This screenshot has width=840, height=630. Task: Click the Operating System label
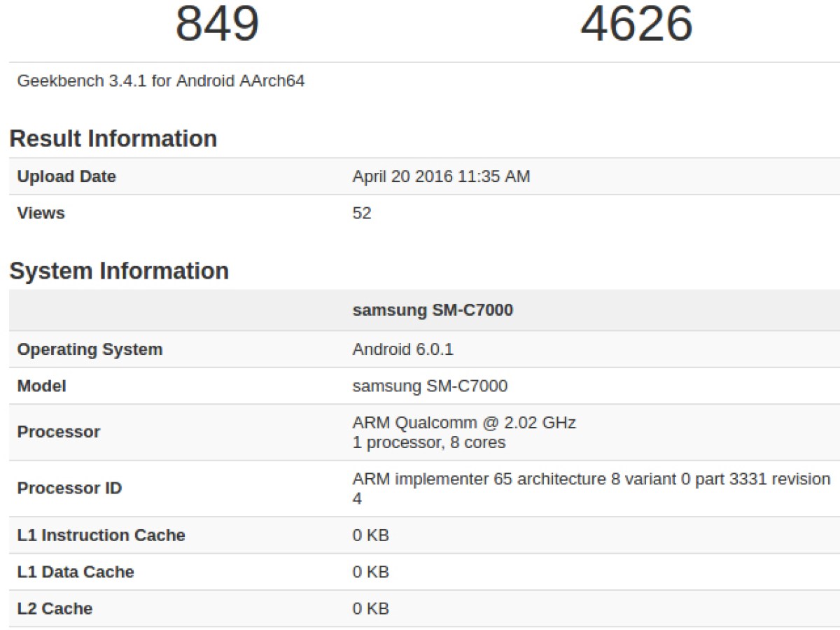[x=90, y=349]
